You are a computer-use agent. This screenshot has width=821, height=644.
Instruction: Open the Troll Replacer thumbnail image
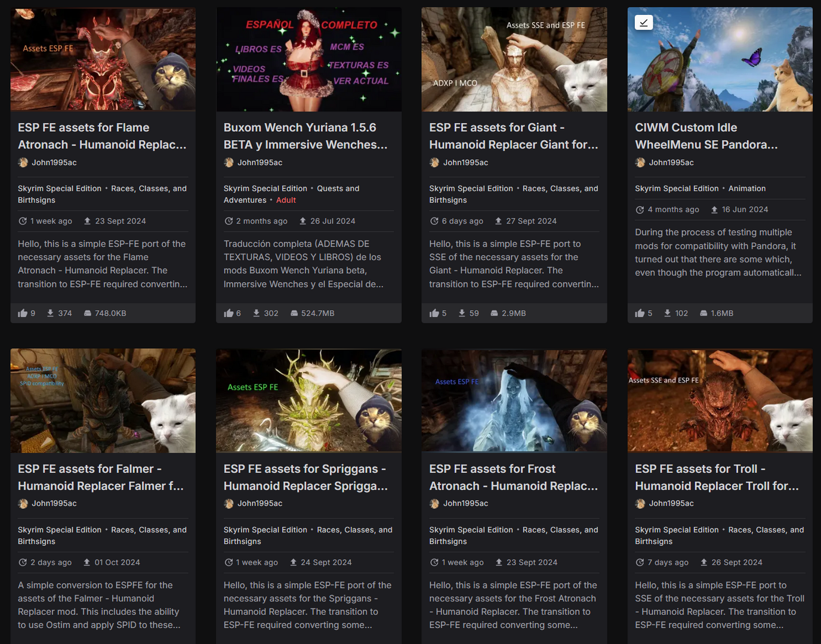click(720, 401)
